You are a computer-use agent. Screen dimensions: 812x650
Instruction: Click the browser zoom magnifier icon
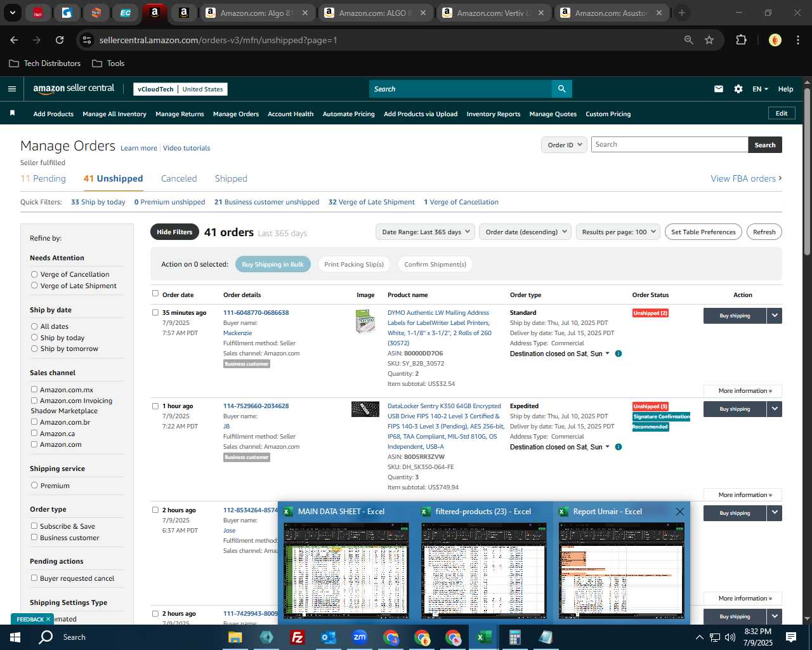click(688, 40)
